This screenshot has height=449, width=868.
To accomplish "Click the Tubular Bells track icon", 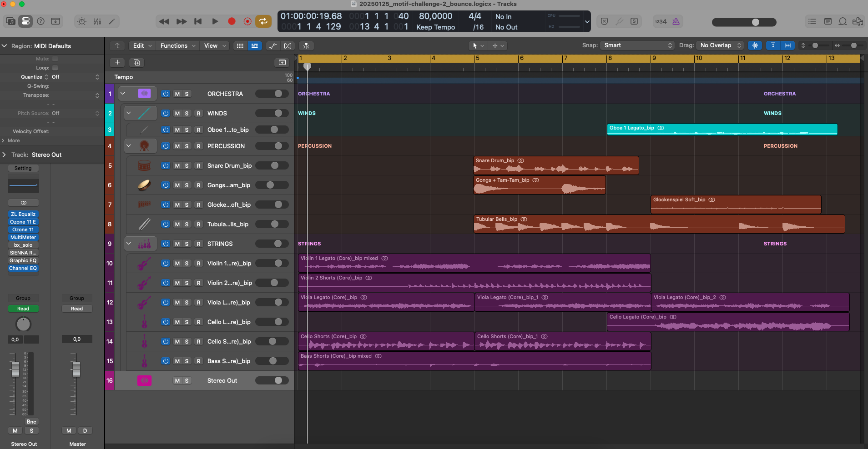I will click(x=144, y=224).
